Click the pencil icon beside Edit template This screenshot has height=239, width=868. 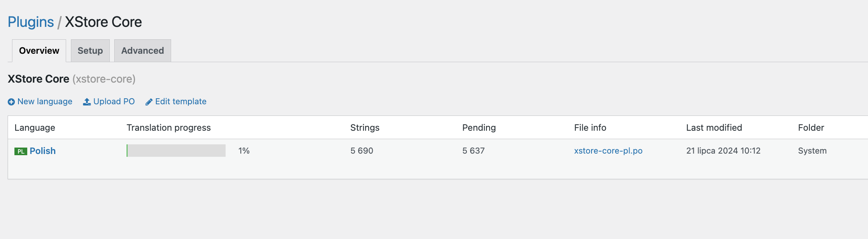(x=149, y=102)
